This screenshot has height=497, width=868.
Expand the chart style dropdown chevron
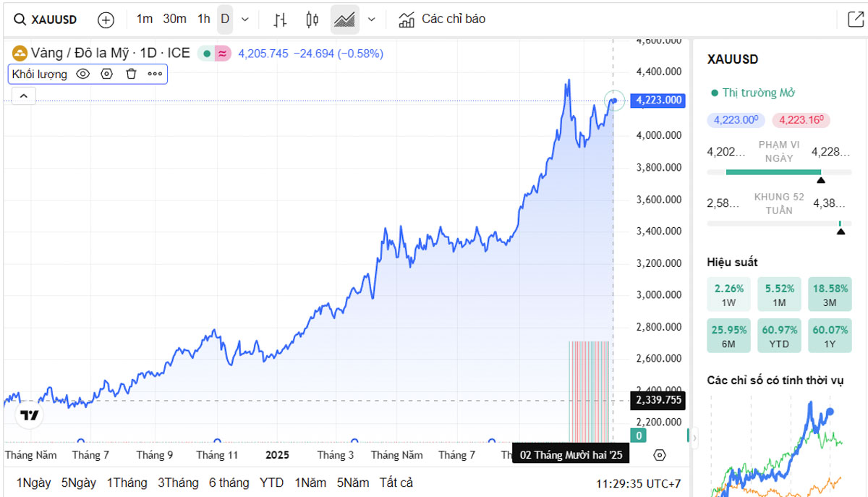pyautogui.click(x=372, y=20)
